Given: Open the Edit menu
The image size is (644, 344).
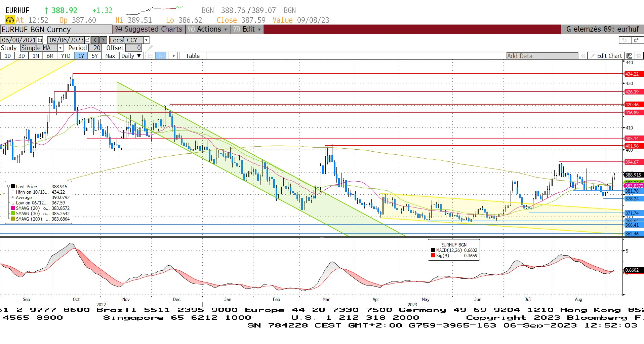Looking at the screenshot, I should tap(247, 29).
